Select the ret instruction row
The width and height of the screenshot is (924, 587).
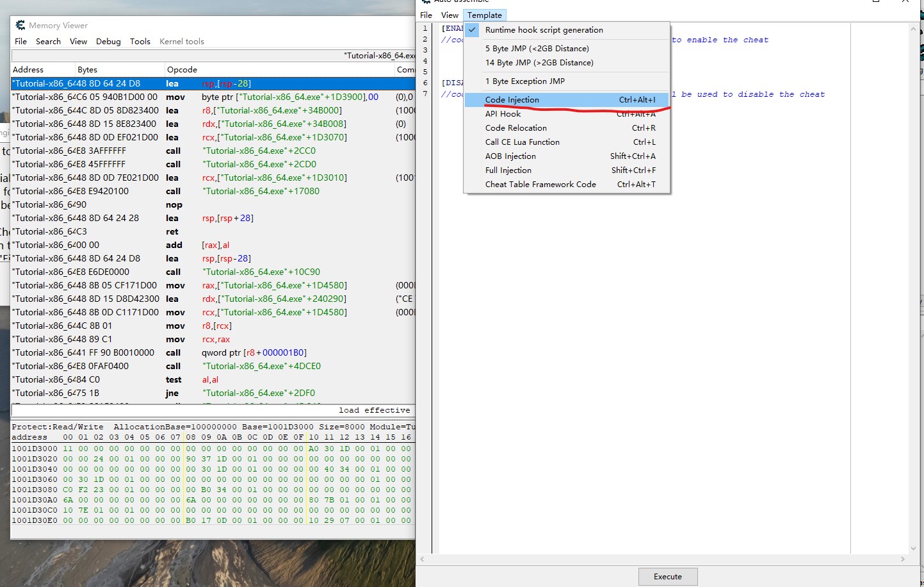pos(213,232)
